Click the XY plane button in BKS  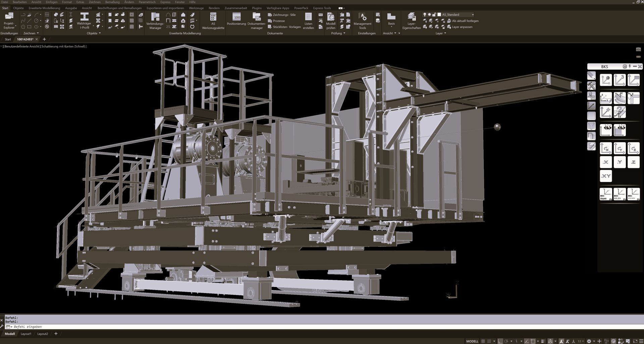click(x=606, y=176)
